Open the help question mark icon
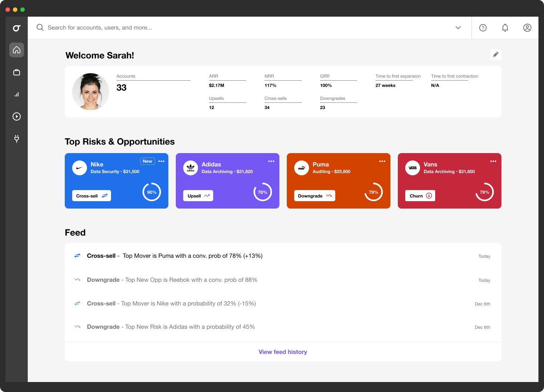 (483, 28)
